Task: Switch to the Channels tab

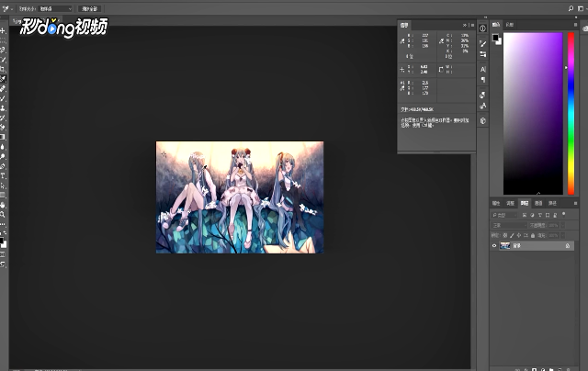Action: (x=538, y=203)
